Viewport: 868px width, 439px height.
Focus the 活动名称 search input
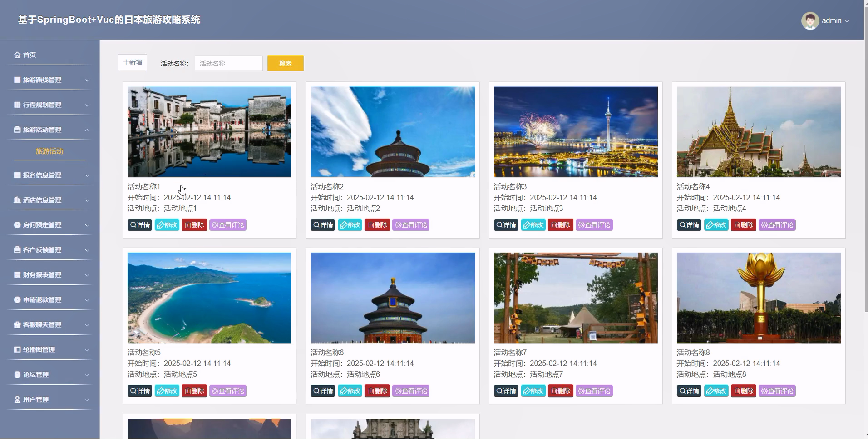[x=229, y=64]
